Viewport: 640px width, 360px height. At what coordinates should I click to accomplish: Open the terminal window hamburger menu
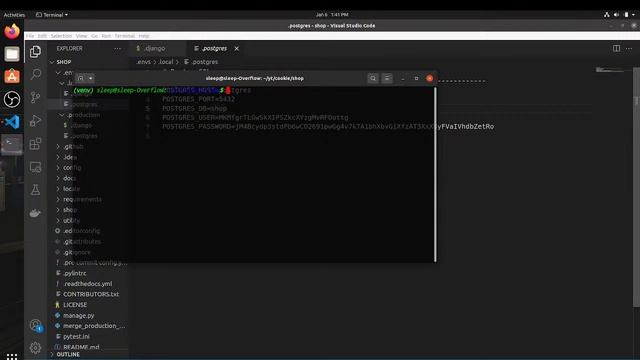click(387, 78)
